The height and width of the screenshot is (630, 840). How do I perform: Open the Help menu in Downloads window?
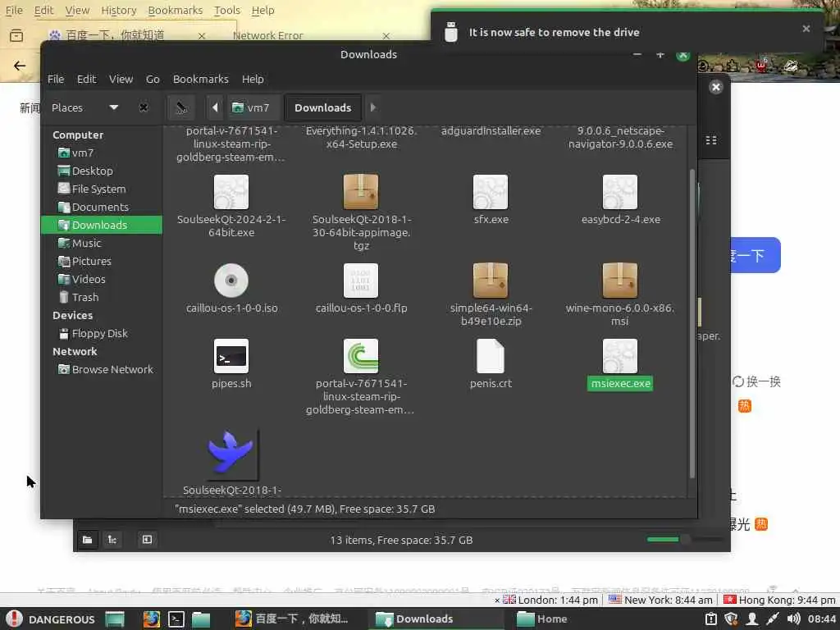[x=253, y=80]
